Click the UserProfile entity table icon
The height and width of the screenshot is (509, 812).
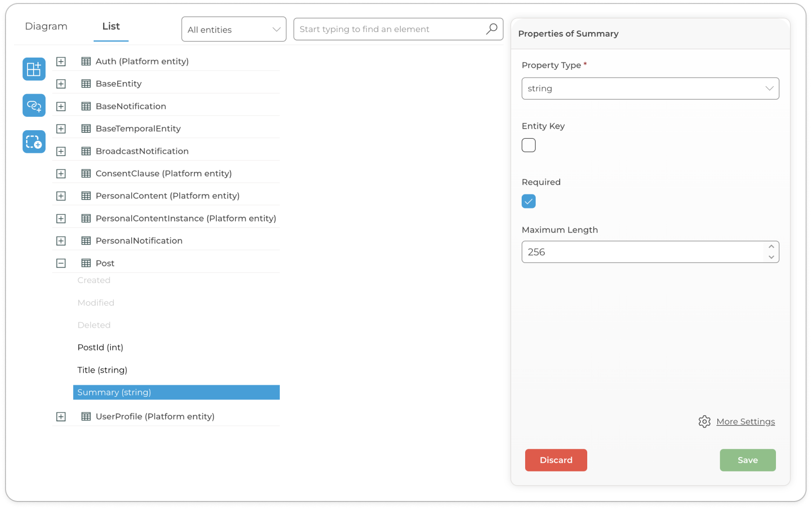(x=86, y=416)
